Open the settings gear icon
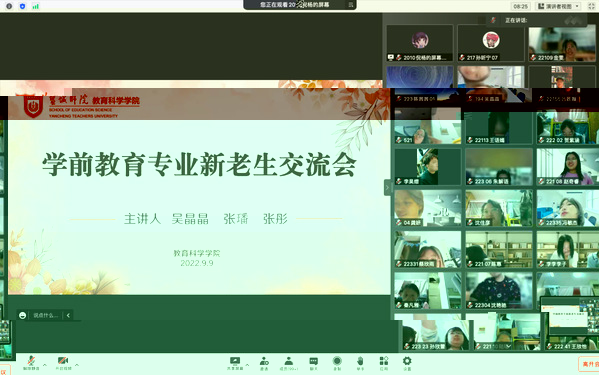Image resolution: width=599 pixels, height=375 pixels. [407, 363]
